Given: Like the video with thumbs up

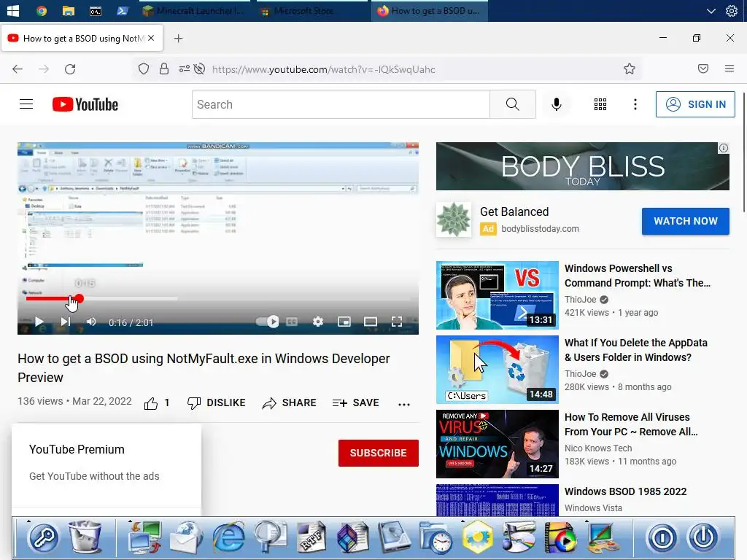Looking at the screenshot, I should coord(151,403).
